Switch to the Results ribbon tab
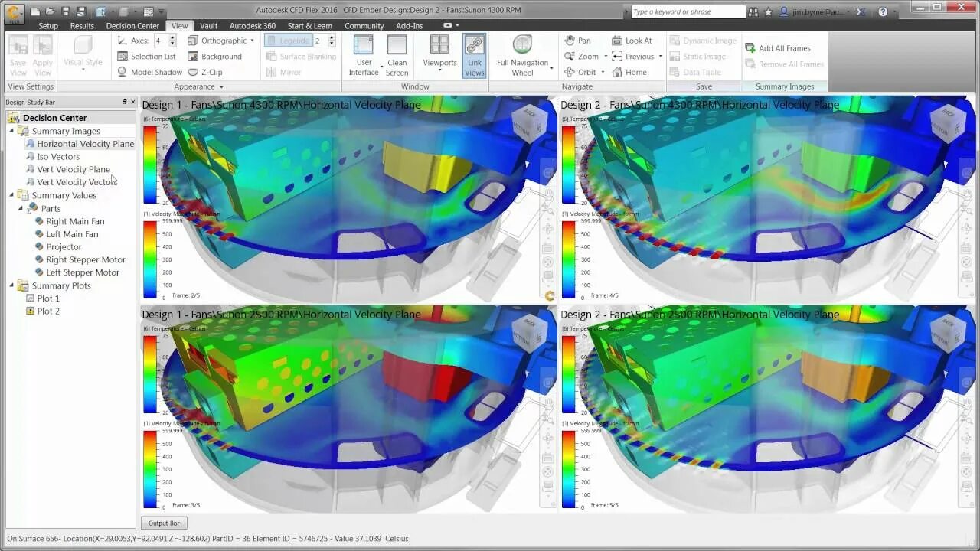The width and height of the screenshot is (980, 551). 82,26
